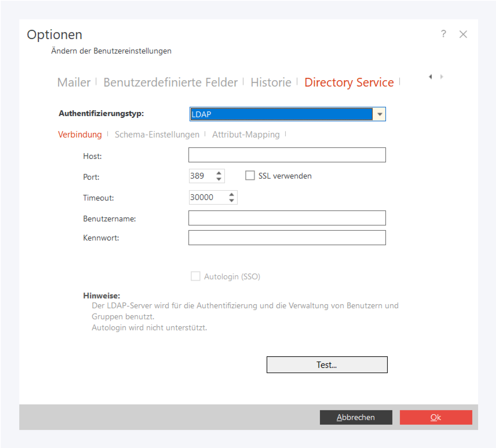The width and height of the screenshot is (496, 448).
Task: Select the LDAP combo box field
Action: coord(280,114)
